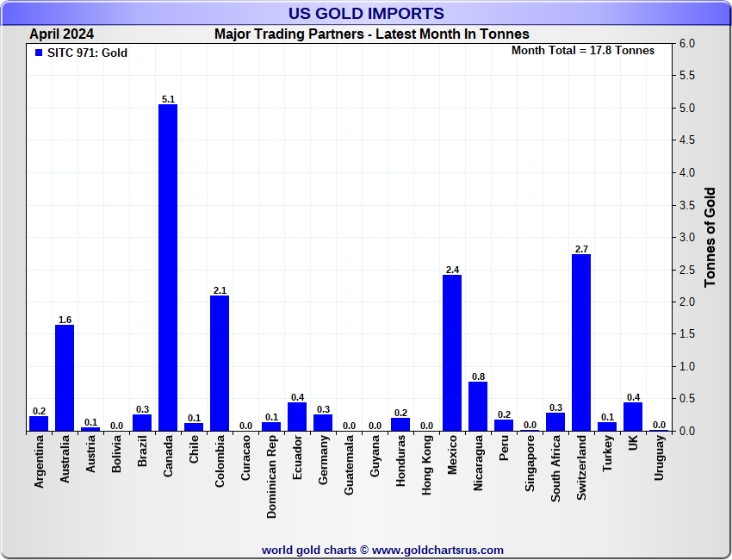The image size is (732, 560).
Task: Click the blue SITC 971 Gold legend swatch
Action: pos(38,53)
